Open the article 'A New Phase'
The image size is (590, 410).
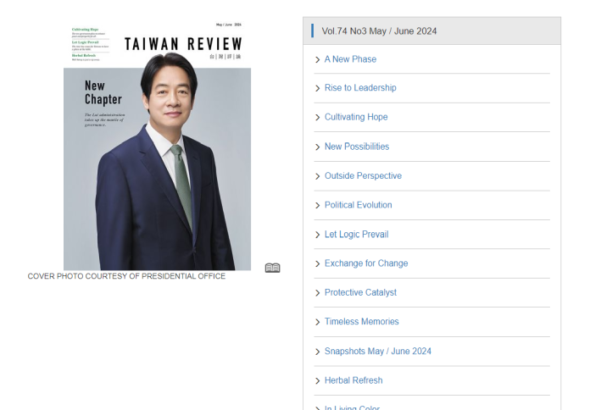tap(350, 59)
